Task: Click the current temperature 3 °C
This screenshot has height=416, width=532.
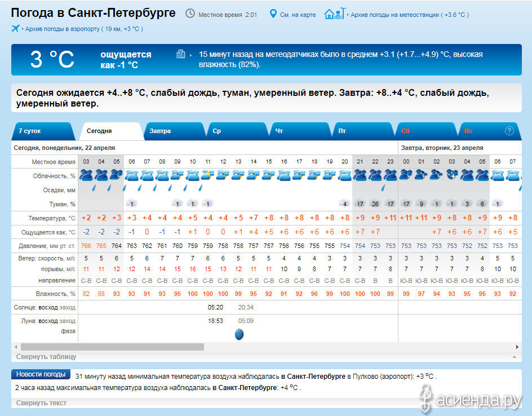Action: coord(52,59)
